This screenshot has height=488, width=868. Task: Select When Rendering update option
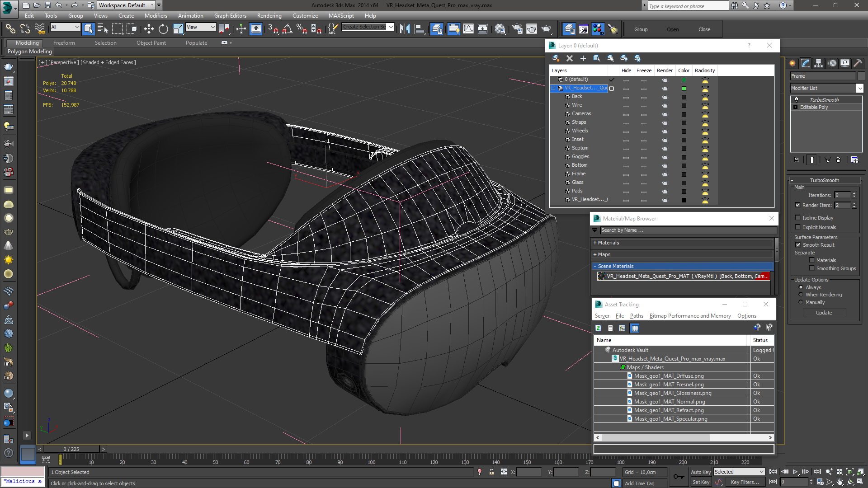coord(801,295)
